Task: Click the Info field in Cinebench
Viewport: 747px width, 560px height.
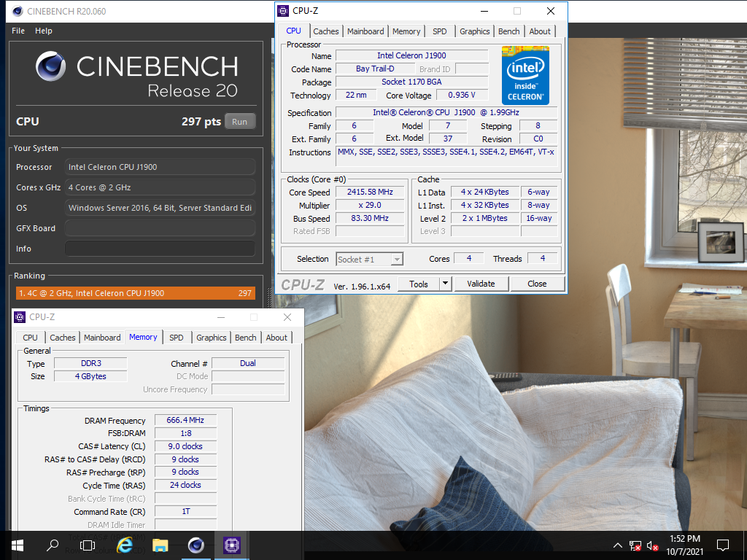Action: (x=160, y=249)
